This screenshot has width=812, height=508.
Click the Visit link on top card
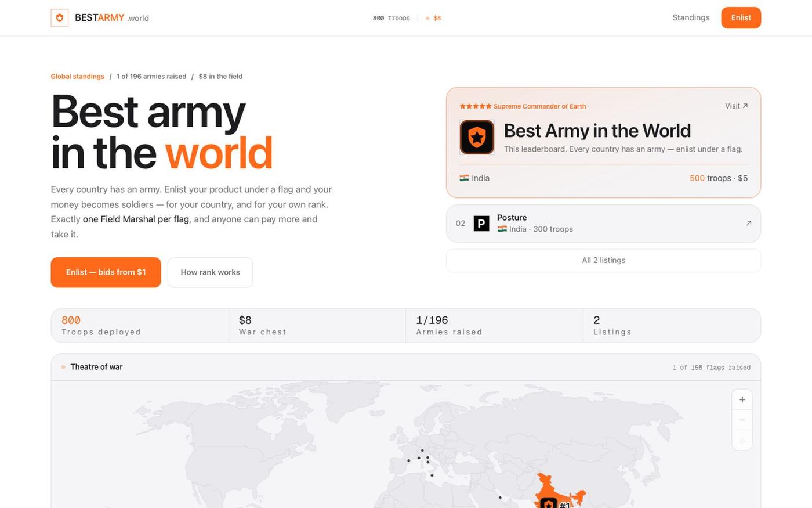click(737, 106)
